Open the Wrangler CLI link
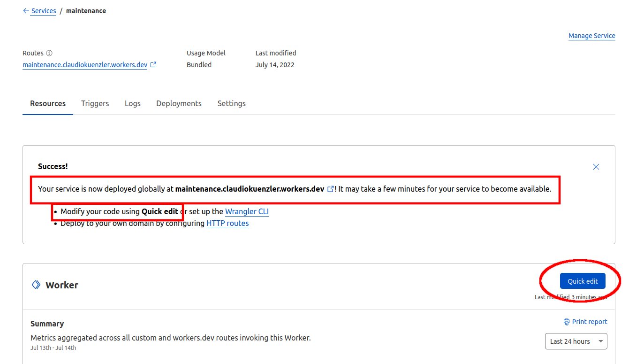This screenshot has height=364, width=644. 247,211
